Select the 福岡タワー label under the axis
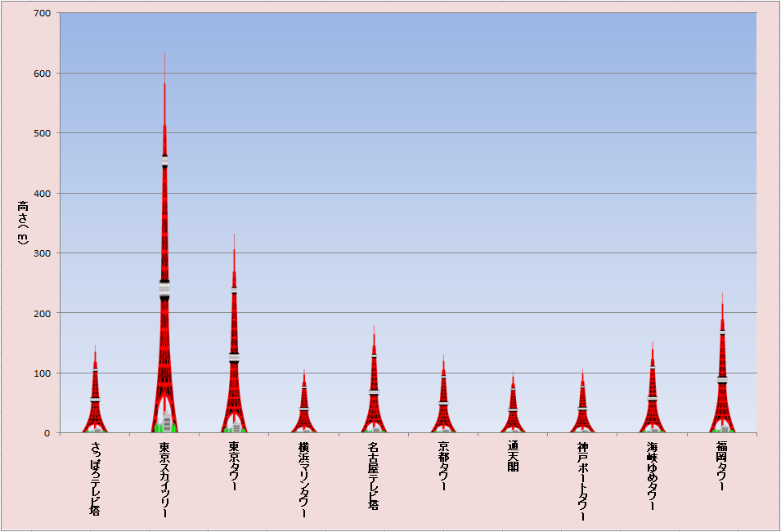 (722, 466)
